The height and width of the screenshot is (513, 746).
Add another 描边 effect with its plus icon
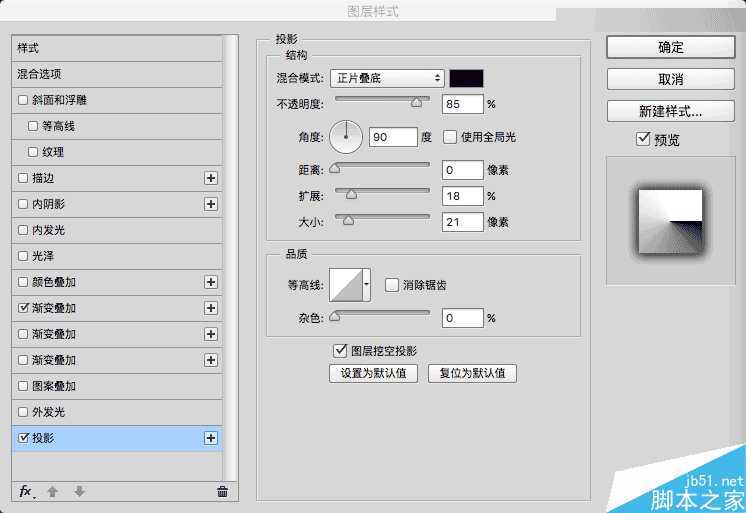[211, 178]
